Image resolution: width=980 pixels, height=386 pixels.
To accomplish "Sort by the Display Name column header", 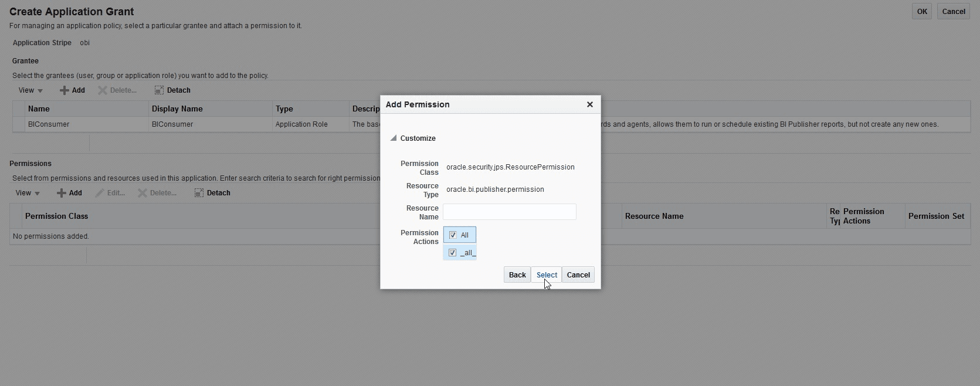I will (x=177, y=109).
